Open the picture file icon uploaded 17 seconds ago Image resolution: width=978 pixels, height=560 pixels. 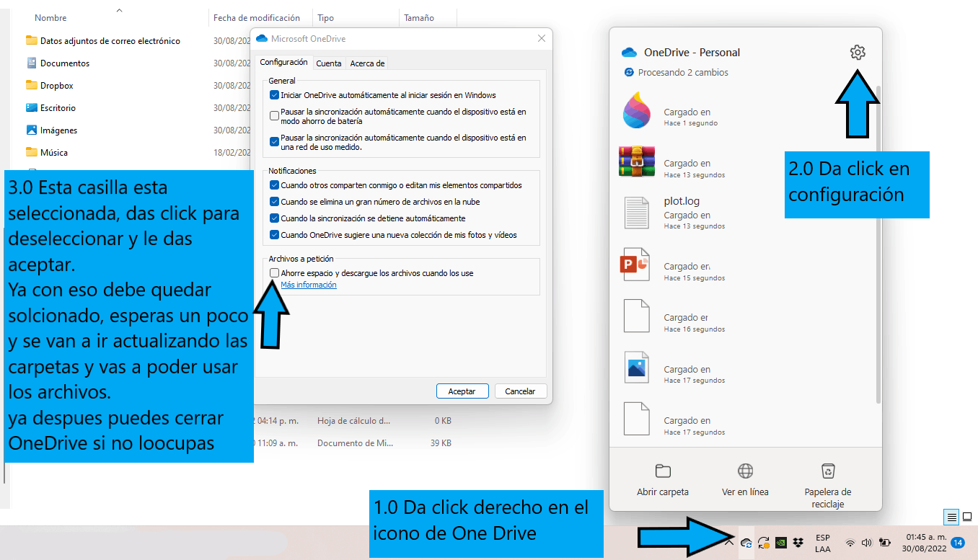tap(637, 368)
